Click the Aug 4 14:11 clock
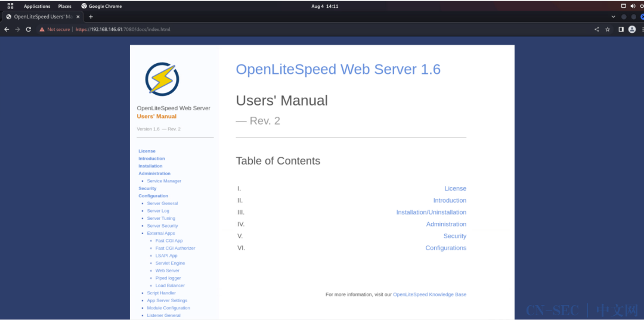The image size is (644, 320). (x=325, y=6)
